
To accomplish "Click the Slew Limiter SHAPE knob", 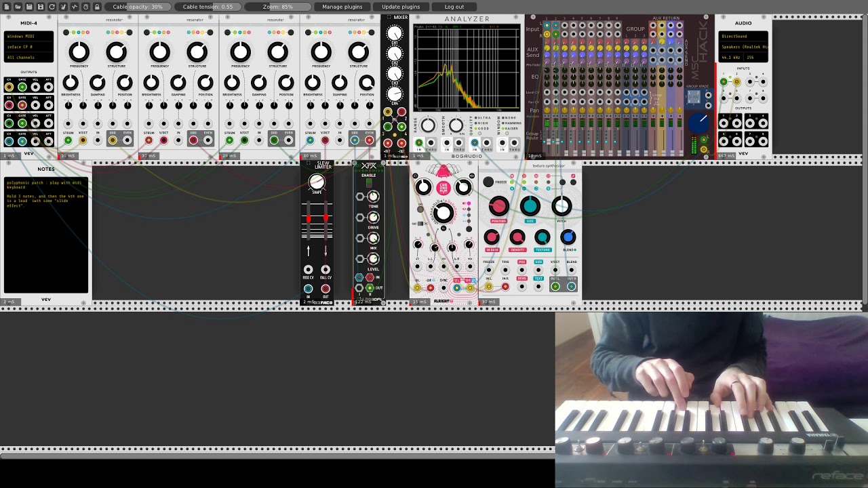I will pyautogui.click(x=317, y=182).
